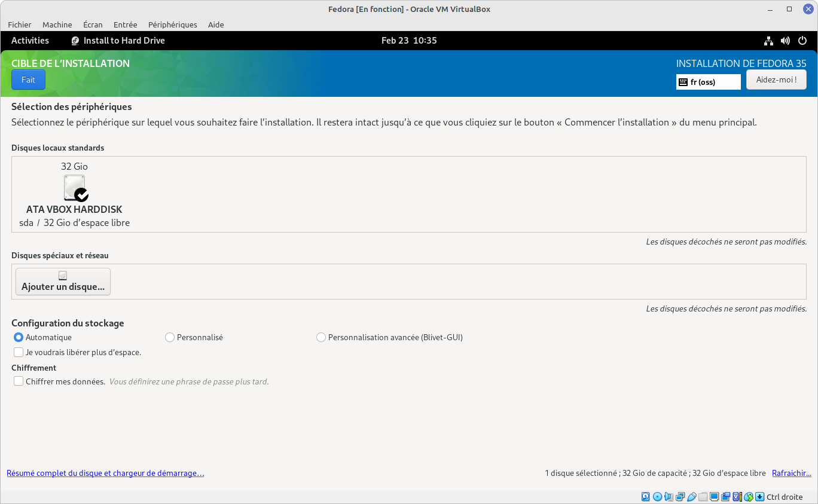Image resolution: width=818 pixels, height=504 pixels.
Task: Open the Écran menu
Action: pyautogui.click(x=93, y=25)
